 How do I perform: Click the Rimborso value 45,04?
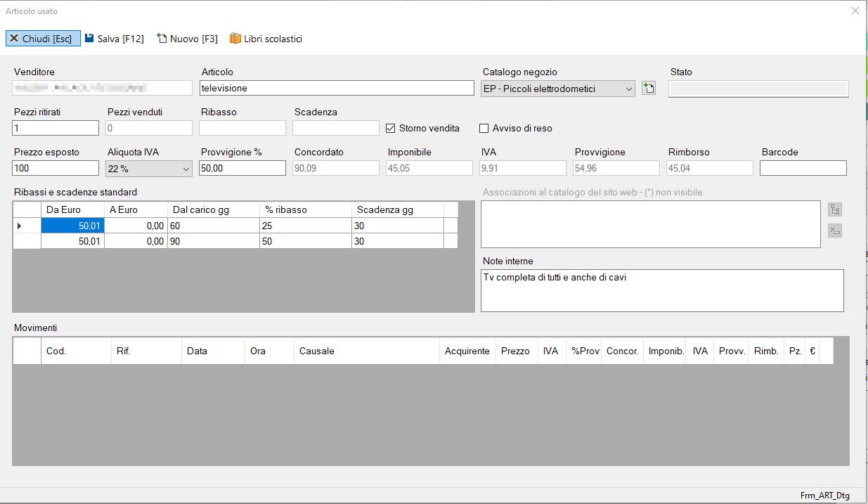tap(710, 169)
